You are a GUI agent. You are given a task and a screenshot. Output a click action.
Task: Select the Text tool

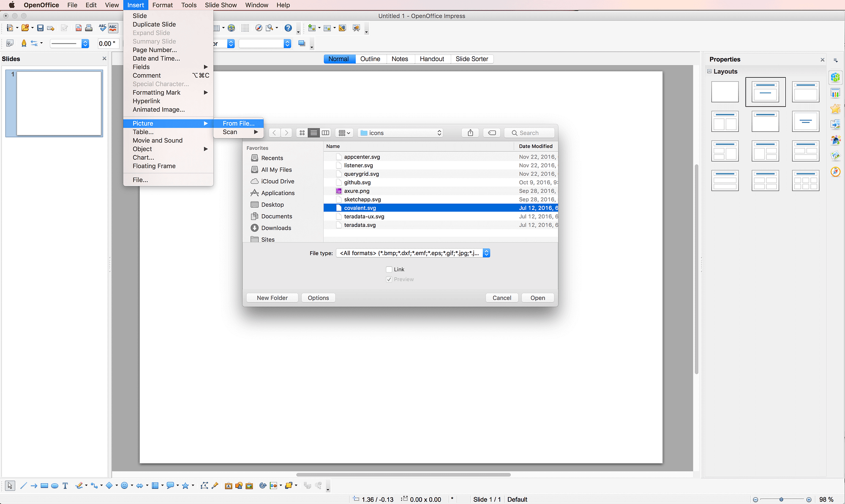click(65, 486)
